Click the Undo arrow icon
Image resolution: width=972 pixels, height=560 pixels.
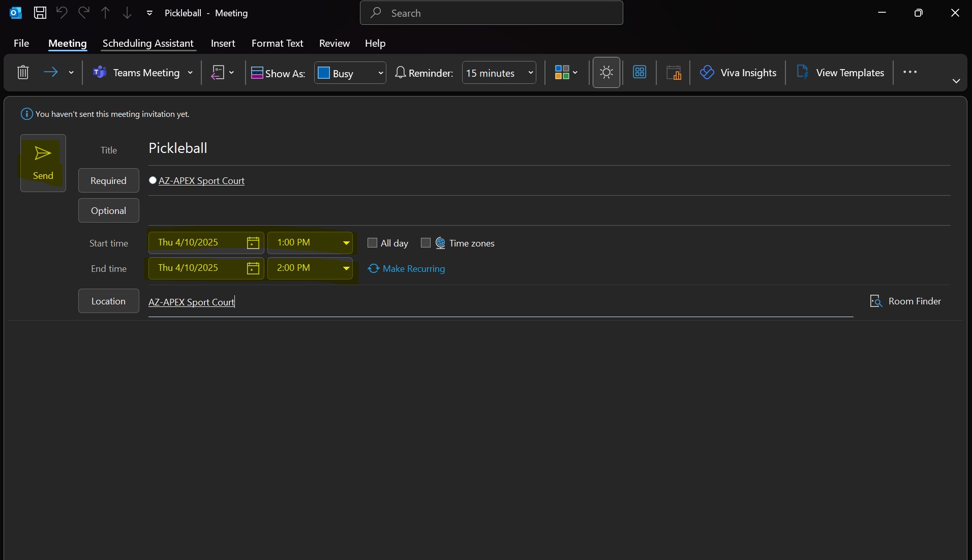click(x=62, y=13)
